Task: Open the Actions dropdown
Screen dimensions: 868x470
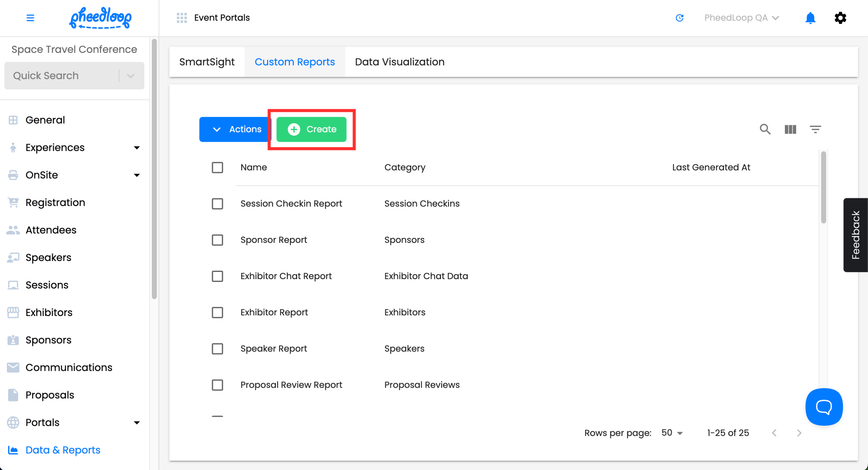Action: [235, 129]
